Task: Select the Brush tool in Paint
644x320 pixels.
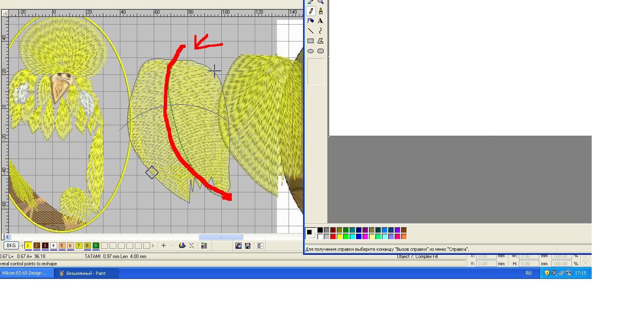Action: pyautogui.click(x=320, y=11)
